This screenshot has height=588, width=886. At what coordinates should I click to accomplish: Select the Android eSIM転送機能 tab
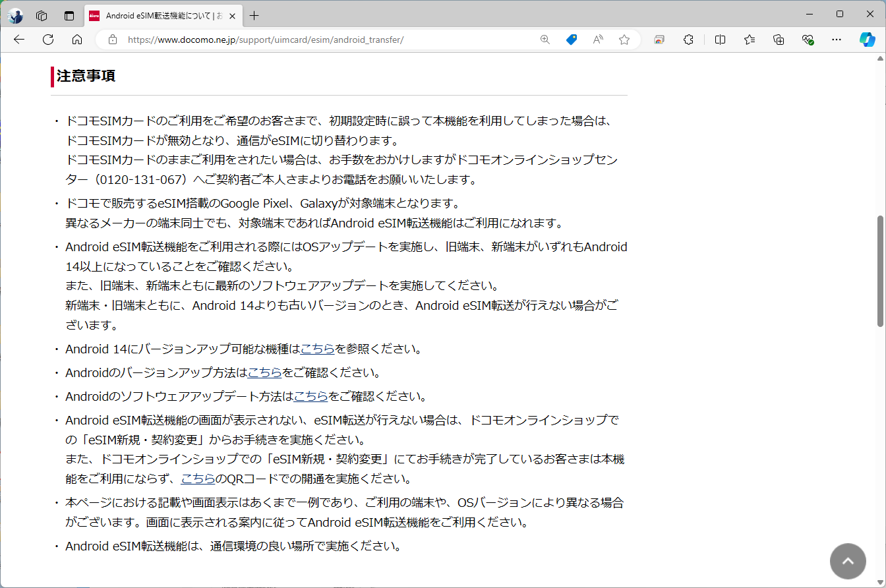click(x=158, y=16)
